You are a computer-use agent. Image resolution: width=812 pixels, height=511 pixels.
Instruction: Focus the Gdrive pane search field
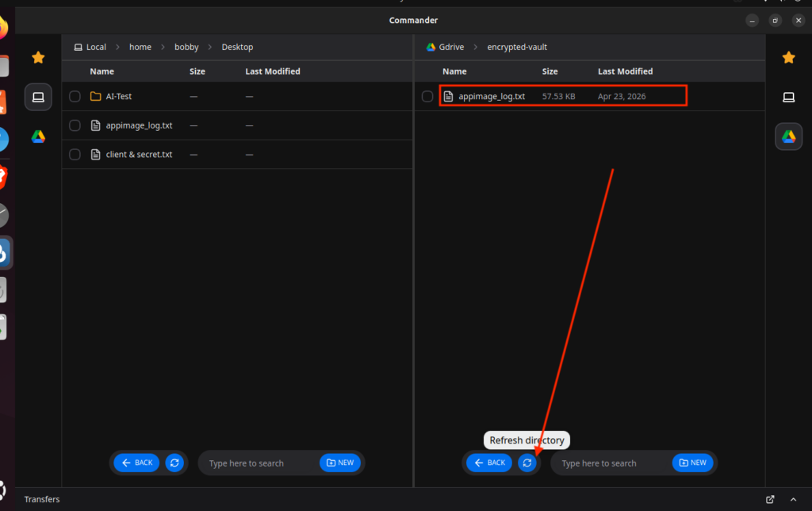click(611, 463)
